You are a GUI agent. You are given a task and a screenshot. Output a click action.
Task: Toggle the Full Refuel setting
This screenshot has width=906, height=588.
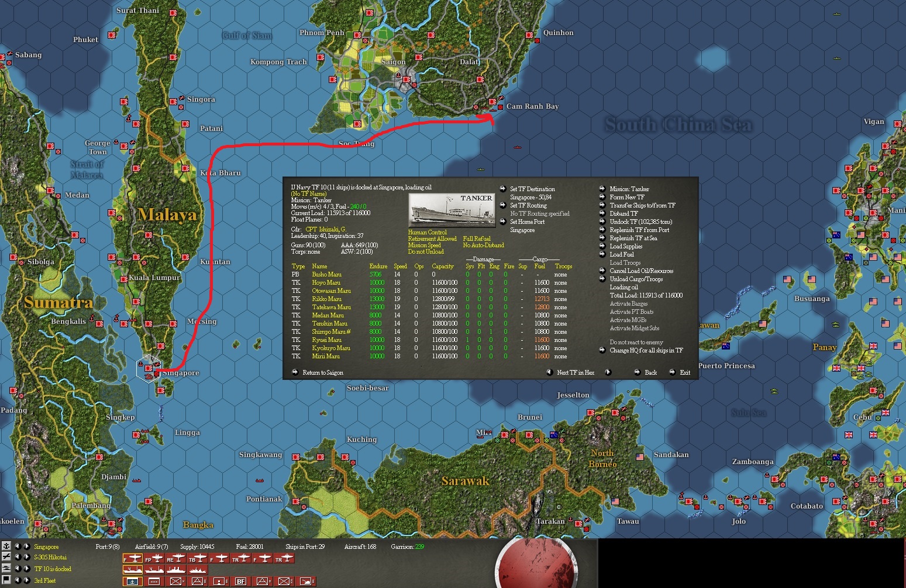click(x=477, y=238)
